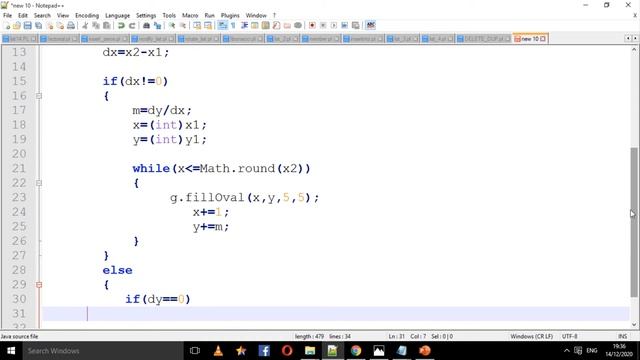Create a new document via toolbar

(7, 25)
